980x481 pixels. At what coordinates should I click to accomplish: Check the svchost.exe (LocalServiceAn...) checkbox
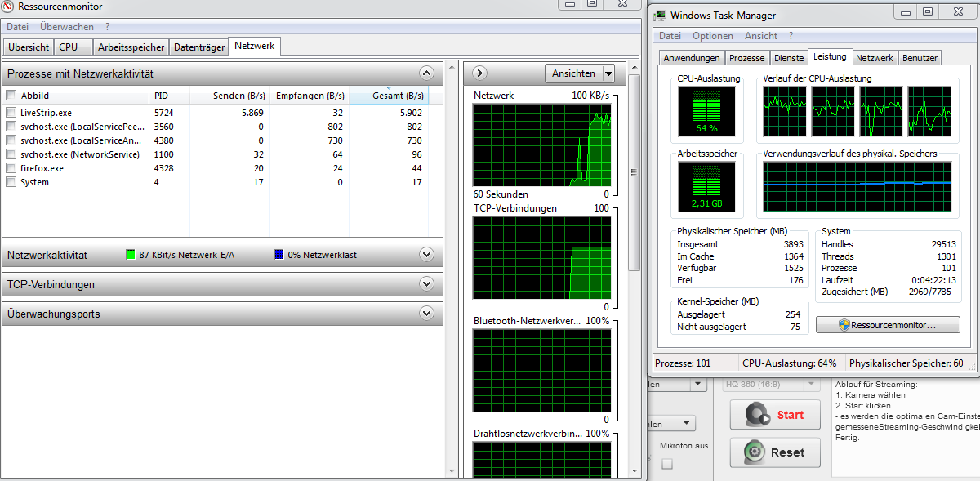coord(11,140)
